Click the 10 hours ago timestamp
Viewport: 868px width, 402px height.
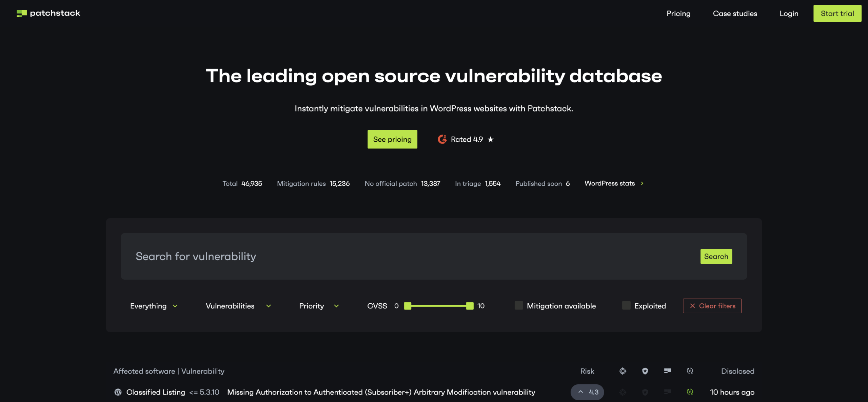732,392
